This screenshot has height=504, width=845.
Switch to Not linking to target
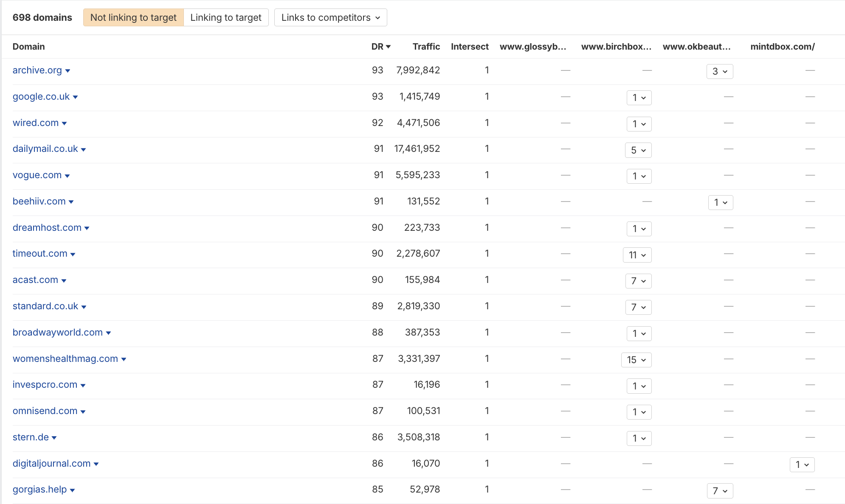coord(133,17)
